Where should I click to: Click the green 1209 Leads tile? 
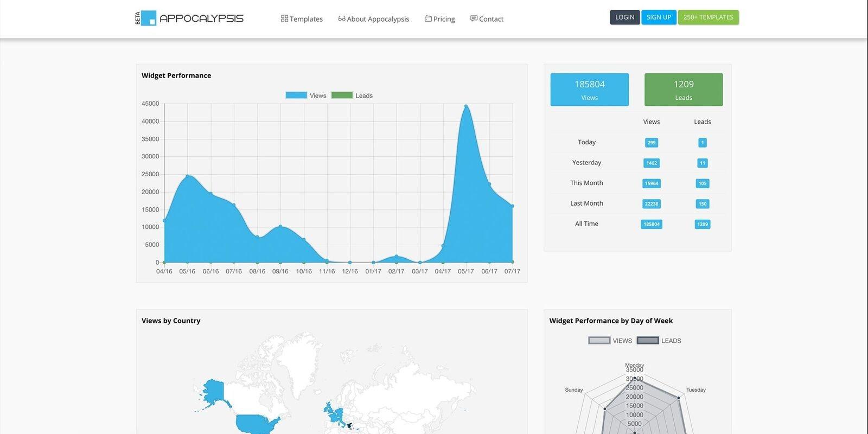tap(684, 90)
